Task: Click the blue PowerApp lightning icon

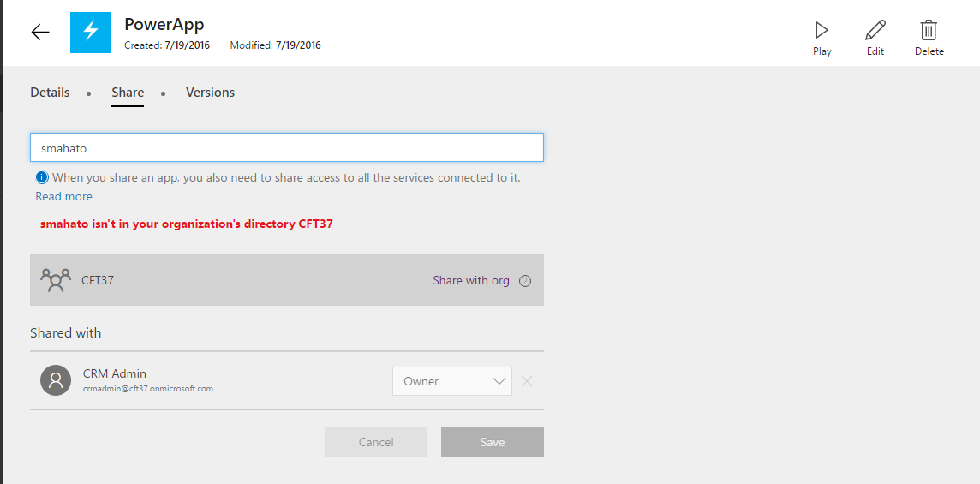Action: [91, 31]
